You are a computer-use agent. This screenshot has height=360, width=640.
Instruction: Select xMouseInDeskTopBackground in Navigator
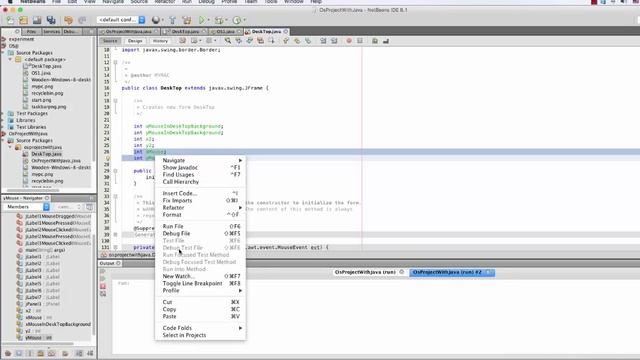[x=58, y=324]
